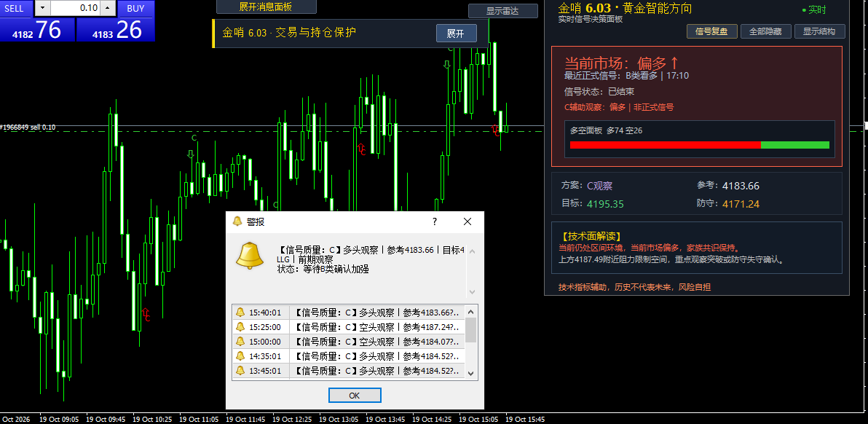The height and width of the screenshot is (424, 868).
Task: Click the 参考 value 4183.66 in the panel
Action: 741,186
